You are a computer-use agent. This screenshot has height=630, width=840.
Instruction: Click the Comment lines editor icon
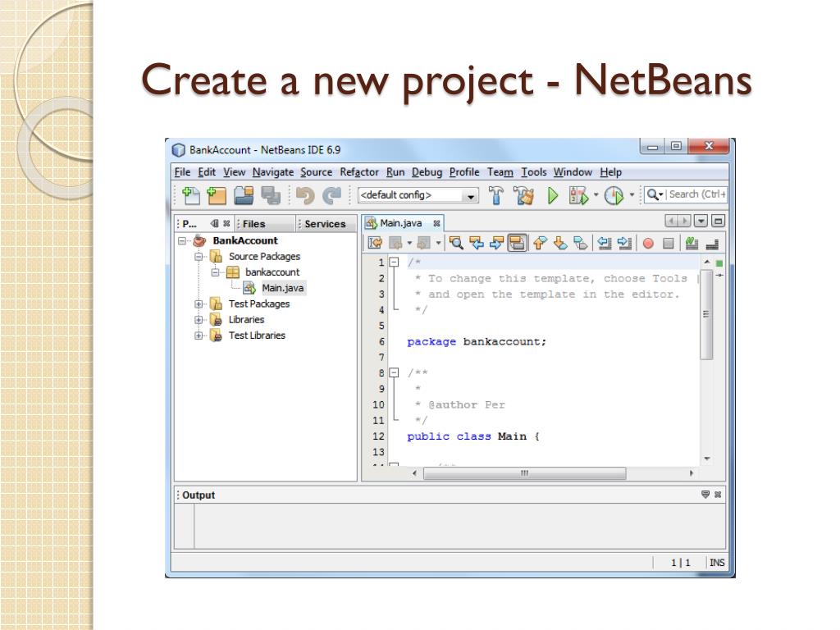[692, 243]
